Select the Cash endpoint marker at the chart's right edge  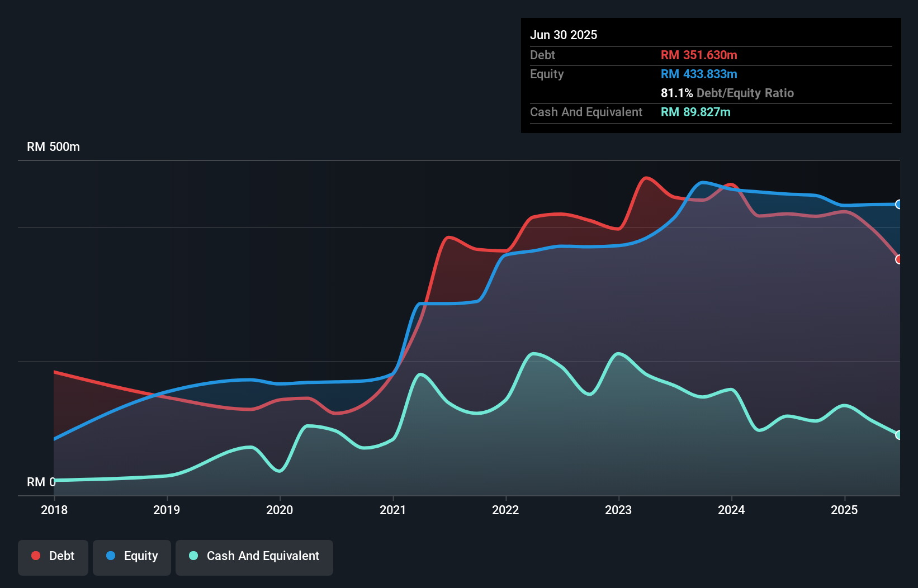click(x=897, y=435)
